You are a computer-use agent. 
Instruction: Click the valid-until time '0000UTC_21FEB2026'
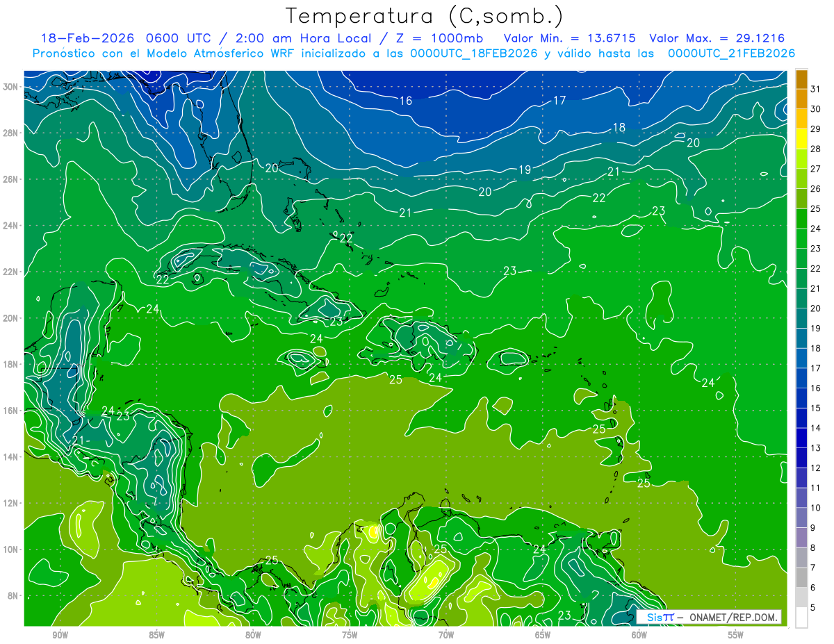[731, 53]
